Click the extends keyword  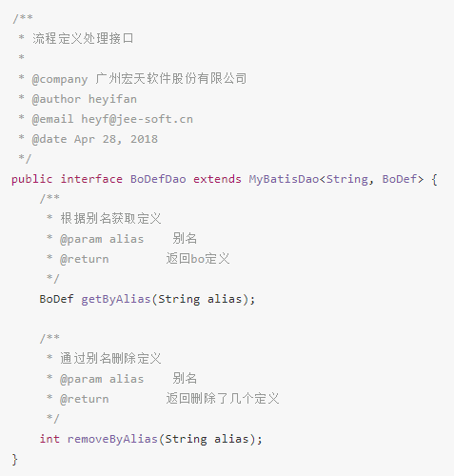tap(217, 179)
